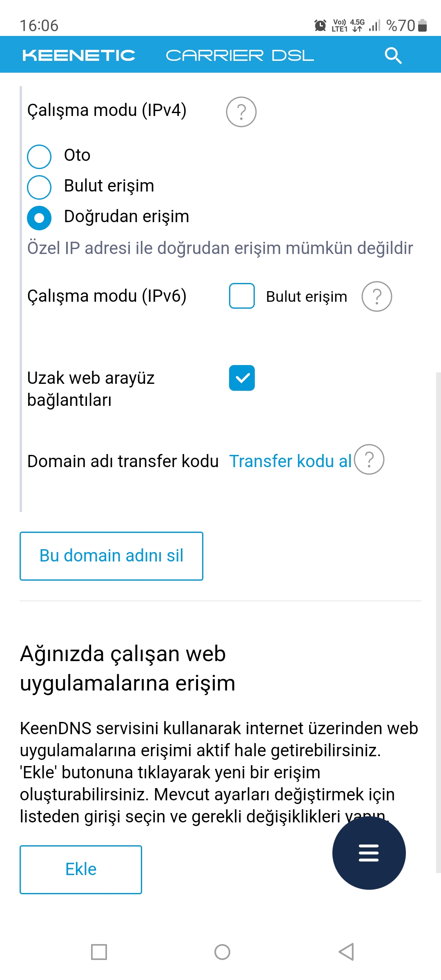Tap the Android back navigation icon
The image size is (441, 980).
pyautogui.click(x=346, y=952)
